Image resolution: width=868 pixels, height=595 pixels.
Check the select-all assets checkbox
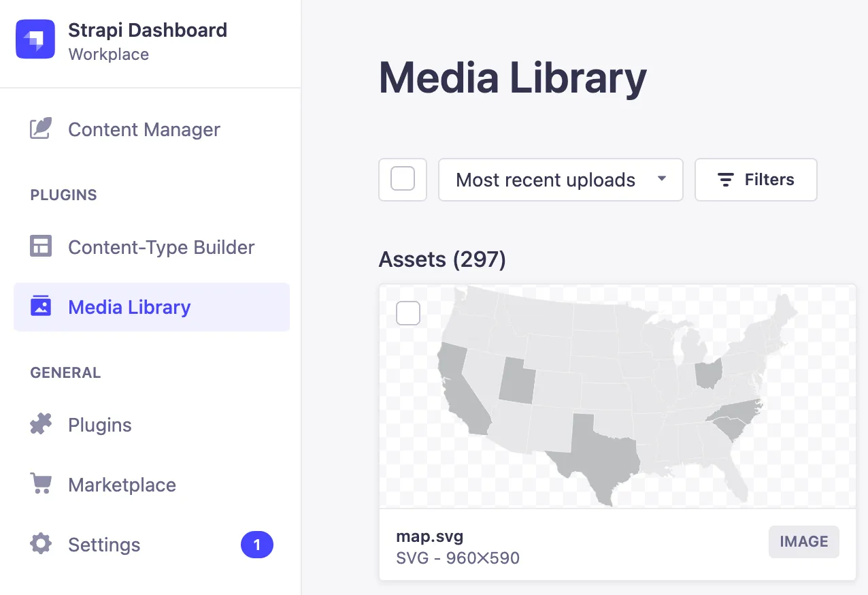tap(403, 180)
